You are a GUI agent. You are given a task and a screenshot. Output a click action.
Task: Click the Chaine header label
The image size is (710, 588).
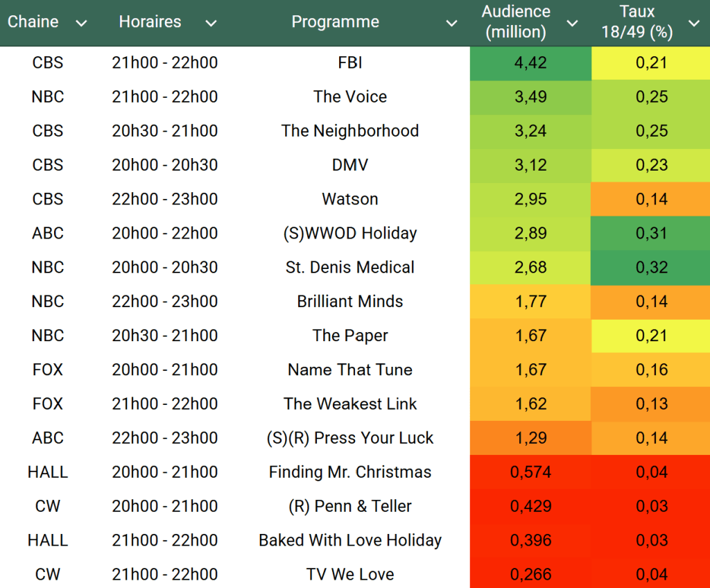point(33,22)
